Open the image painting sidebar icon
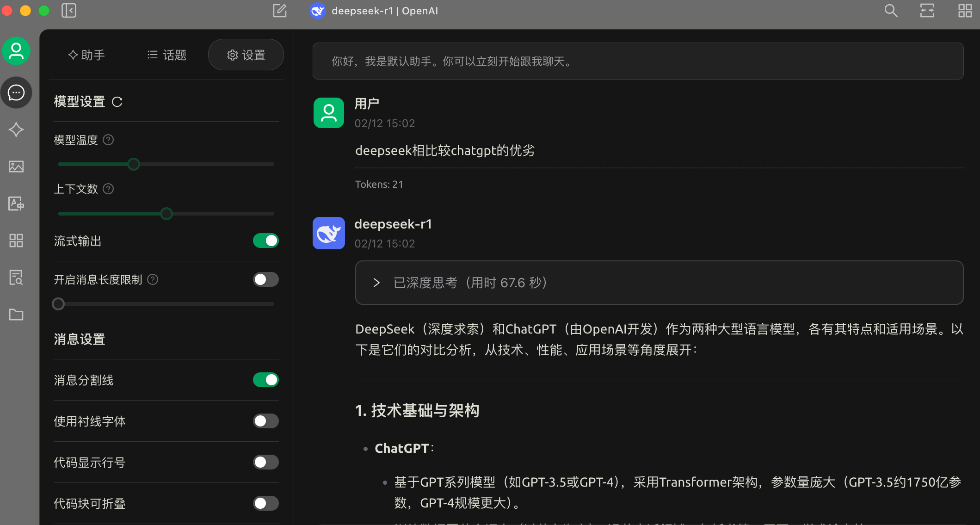Screen dimensions: 980x525 (x=16, y=167)
